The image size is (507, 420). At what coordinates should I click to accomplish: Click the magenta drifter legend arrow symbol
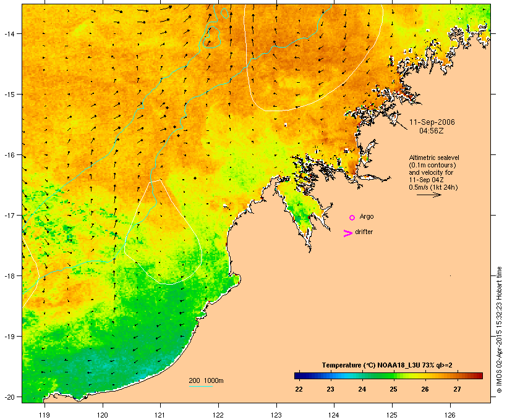(348, 233)
